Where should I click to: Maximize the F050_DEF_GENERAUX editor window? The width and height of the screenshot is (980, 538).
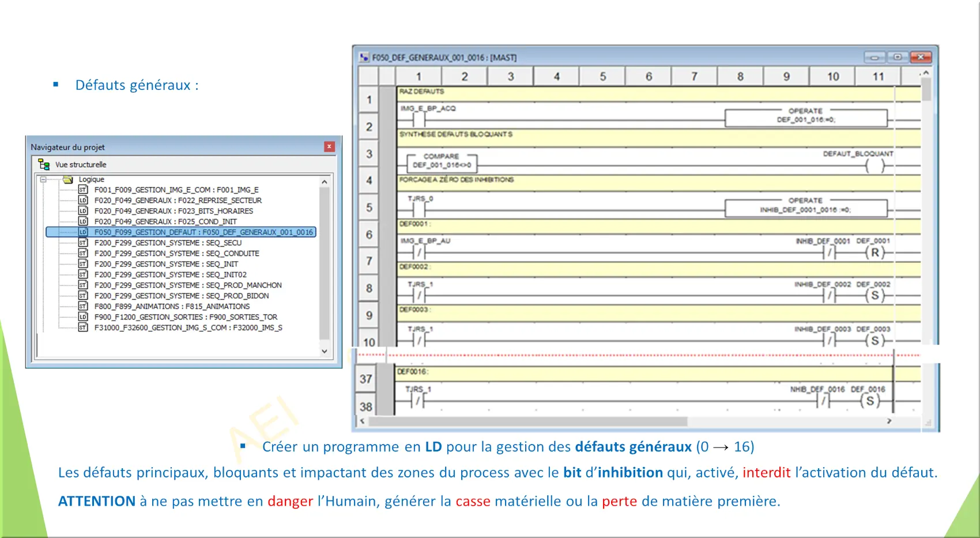pos(898,57)
